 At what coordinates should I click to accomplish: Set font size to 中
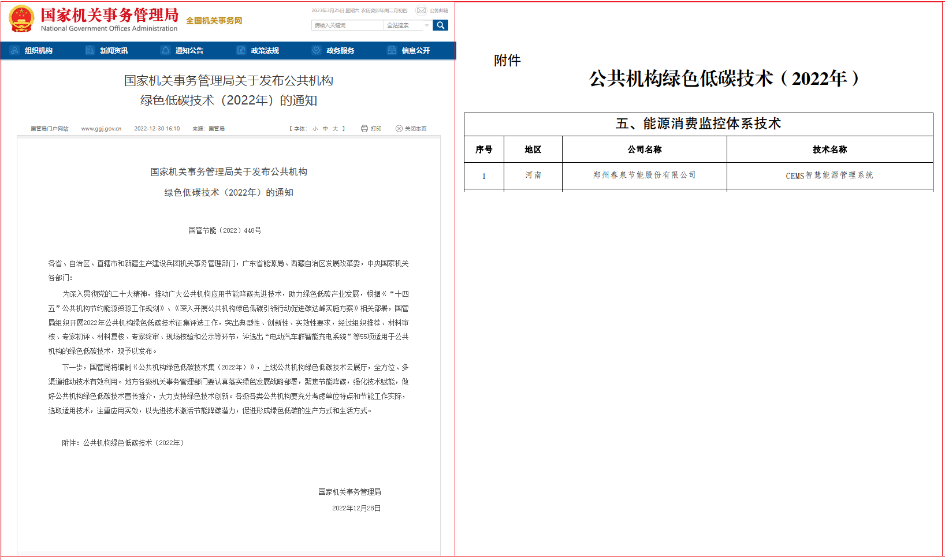[x=325, y=129]
